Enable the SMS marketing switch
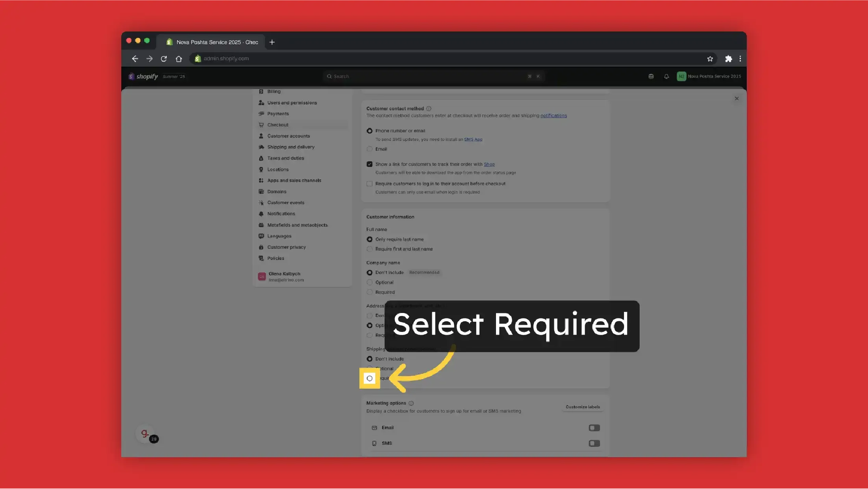 point(594,443)
